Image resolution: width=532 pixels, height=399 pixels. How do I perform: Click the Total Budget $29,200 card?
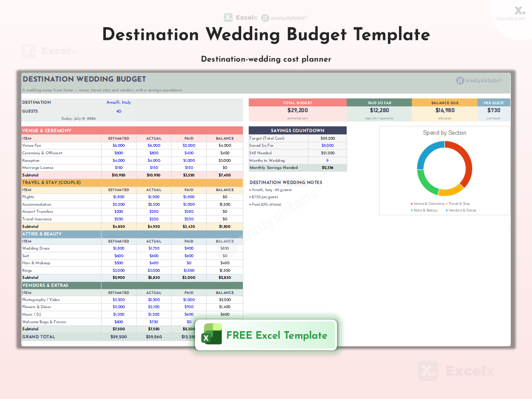click(297, 110)
